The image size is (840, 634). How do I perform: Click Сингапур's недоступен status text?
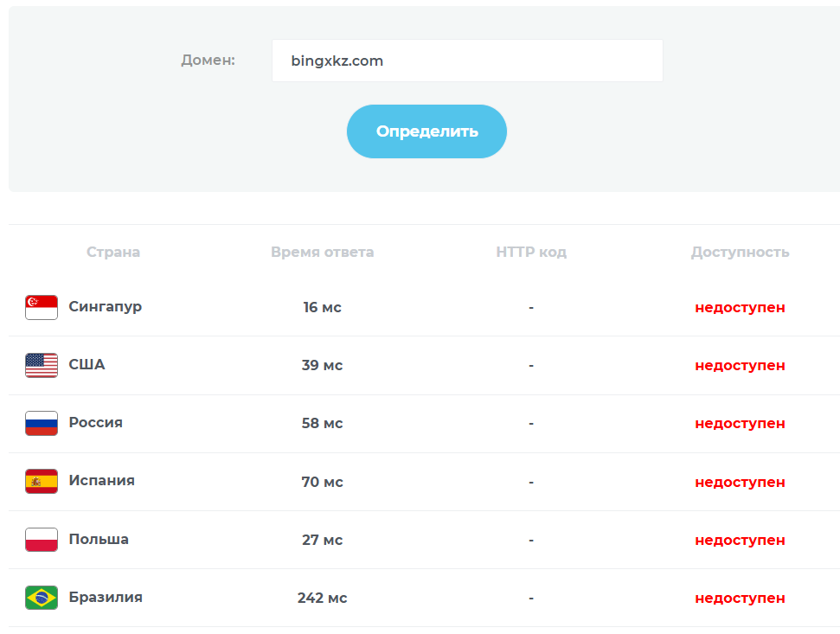[x=740, y=307]
